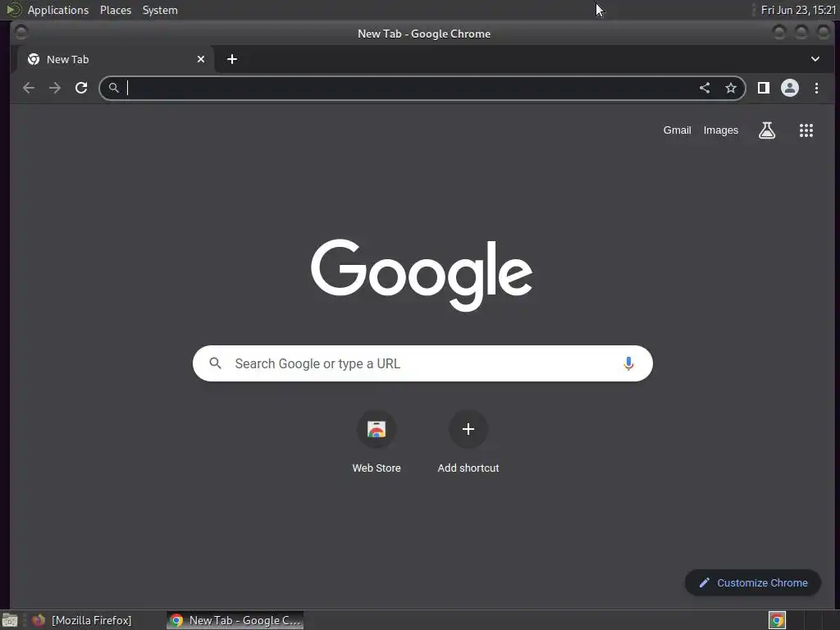Click the window menu button in title bar
The height and width of the screenshot is (630, 840).
tap(21, 33)
